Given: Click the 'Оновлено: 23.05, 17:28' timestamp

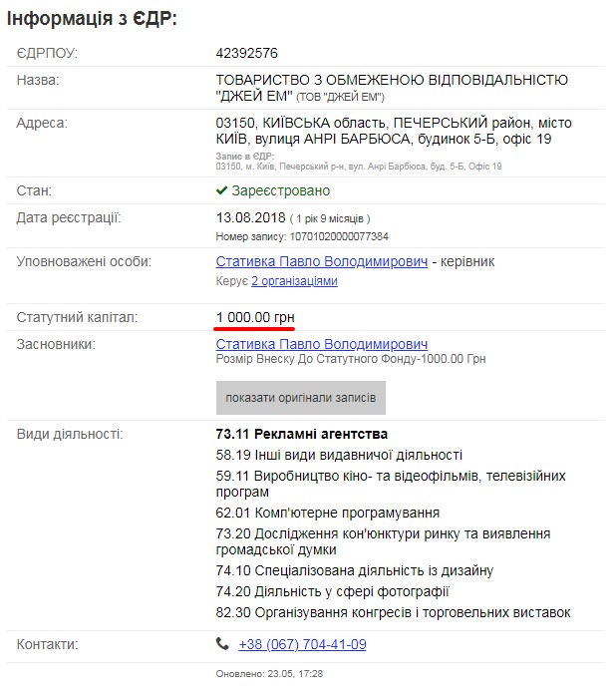Looking at the screenshot, I should (269, 674).
